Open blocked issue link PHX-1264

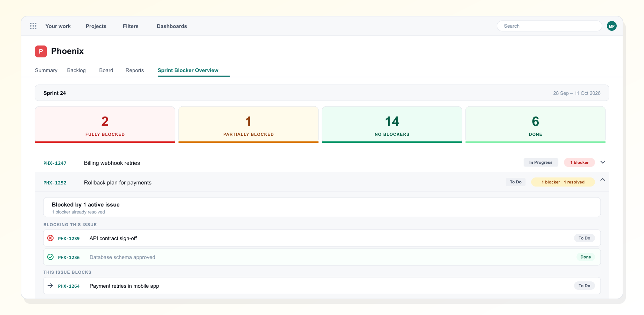(x=69, y=286)
